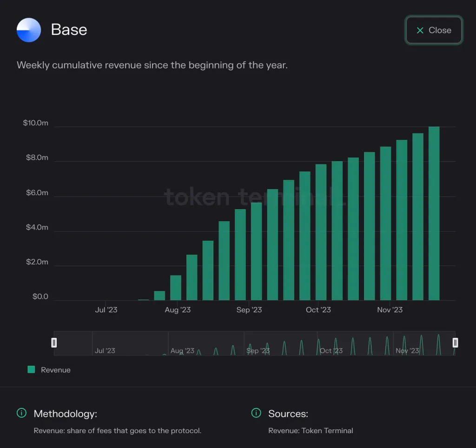
Task: Grab the right range selector handle
Action: tap(455, 343)
